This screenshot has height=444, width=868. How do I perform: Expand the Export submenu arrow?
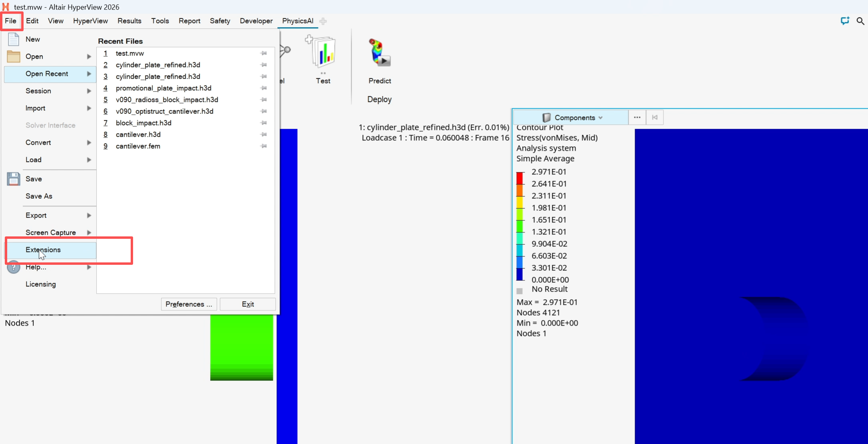89,215
